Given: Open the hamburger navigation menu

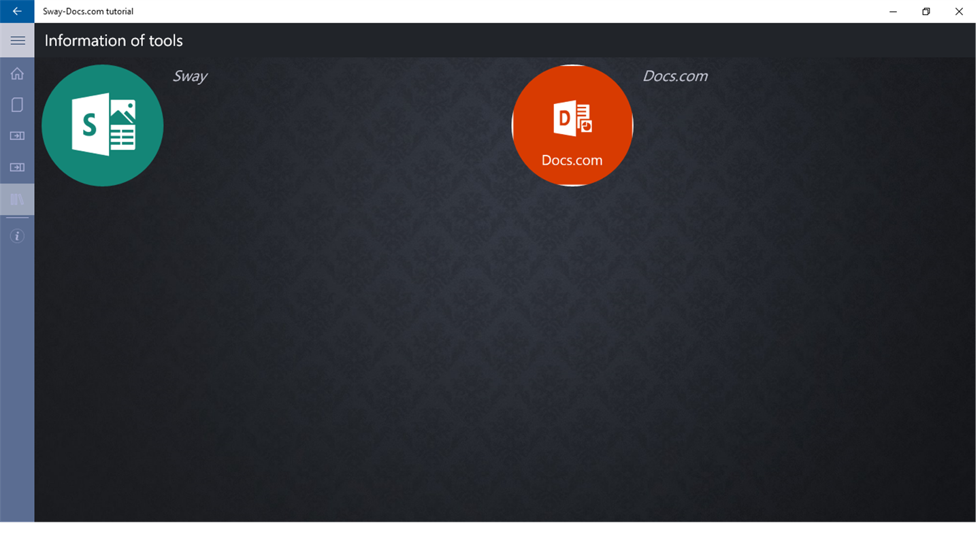Looking at the screenshot, I should pos(17,41).
